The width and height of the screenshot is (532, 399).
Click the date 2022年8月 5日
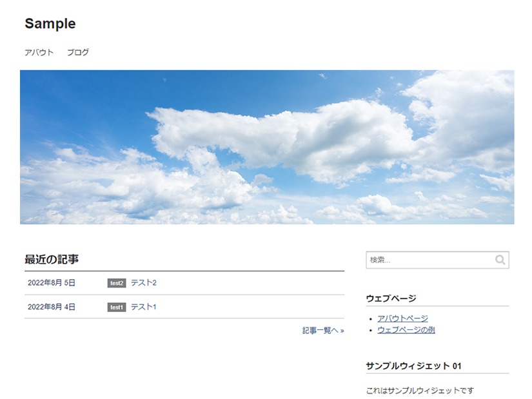[52, 282]
